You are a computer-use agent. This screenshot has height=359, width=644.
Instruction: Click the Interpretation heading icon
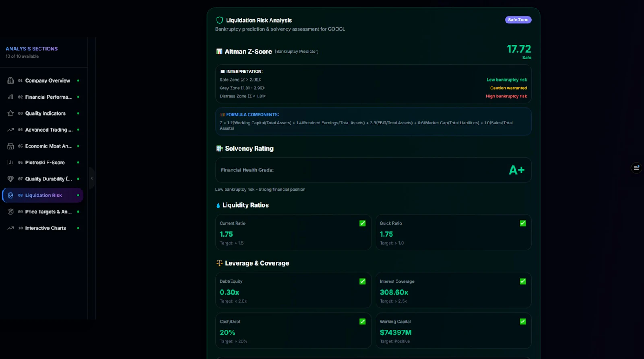[222, 72]
